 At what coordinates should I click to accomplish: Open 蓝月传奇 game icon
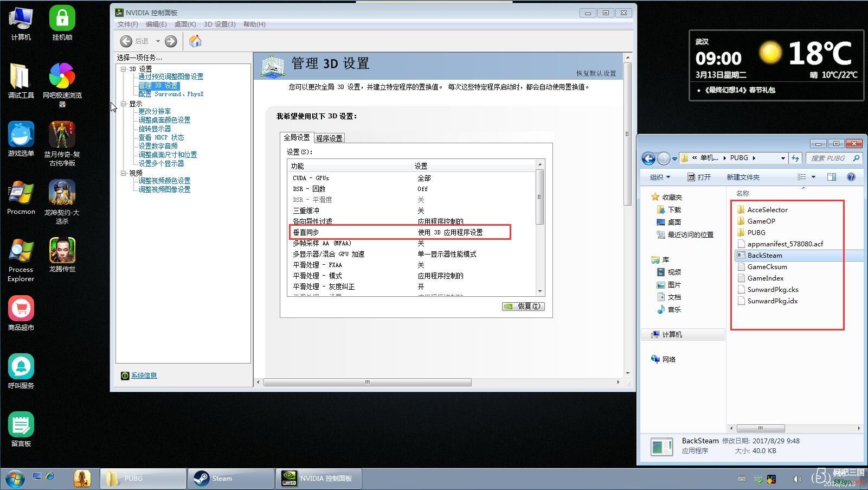[62, 144]
